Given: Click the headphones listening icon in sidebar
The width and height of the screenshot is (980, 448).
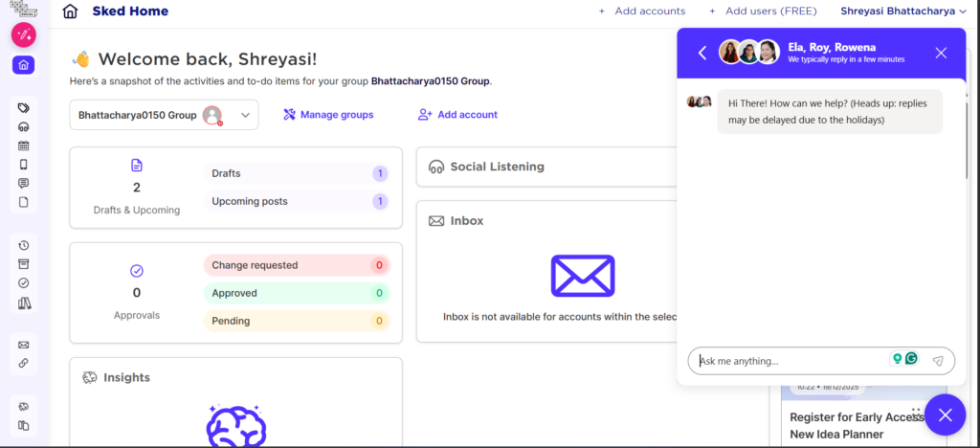Looking at the screenshot, I should 24,126.
